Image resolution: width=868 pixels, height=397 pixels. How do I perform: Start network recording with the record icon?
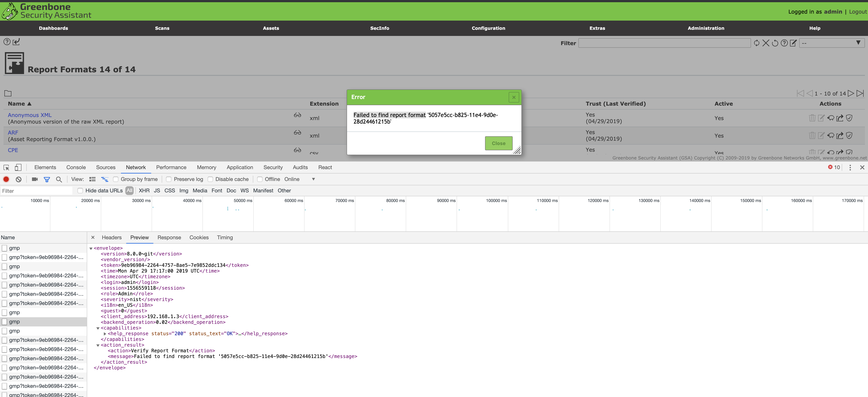(6, 179)
